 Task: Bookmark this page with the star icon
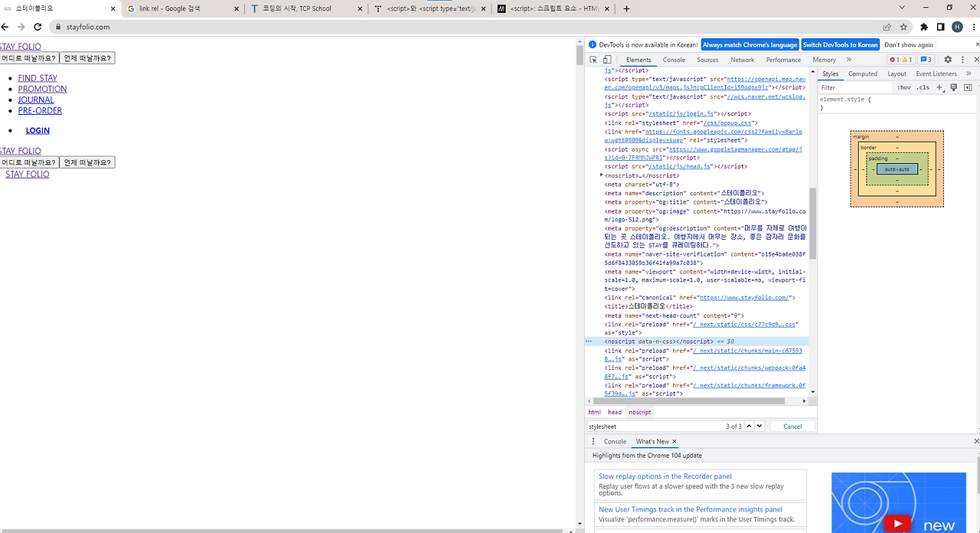coord(903,27)
